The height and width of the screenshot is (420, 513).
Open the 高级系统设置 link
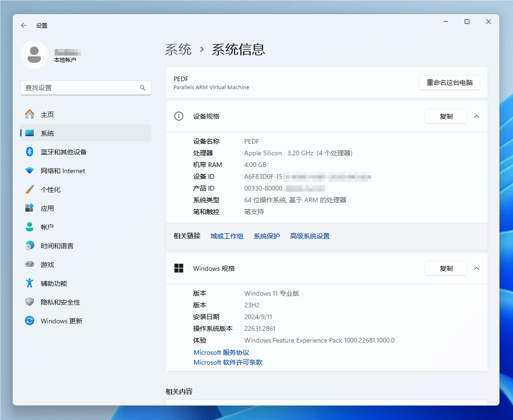pyautogui.click(x=309, y=236)
